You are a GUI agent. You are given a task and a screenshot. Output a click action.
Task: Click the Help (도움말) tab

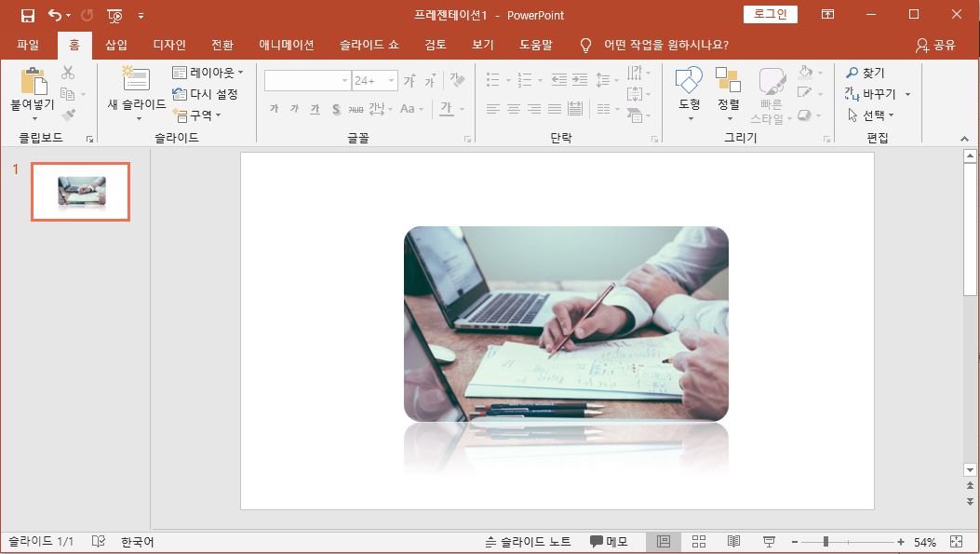coord(536,45)
